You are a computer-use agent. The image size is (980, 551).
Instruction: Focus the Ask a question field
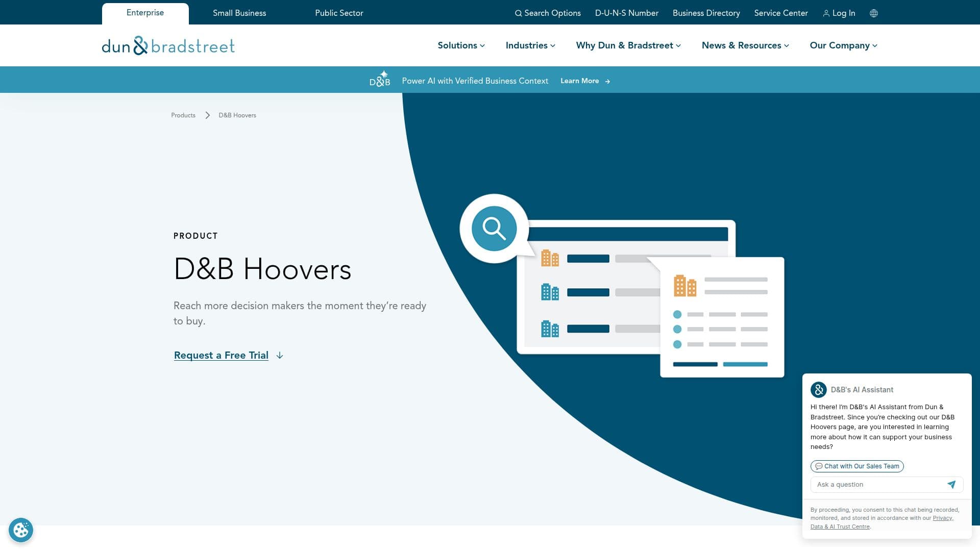coord(887,485)
